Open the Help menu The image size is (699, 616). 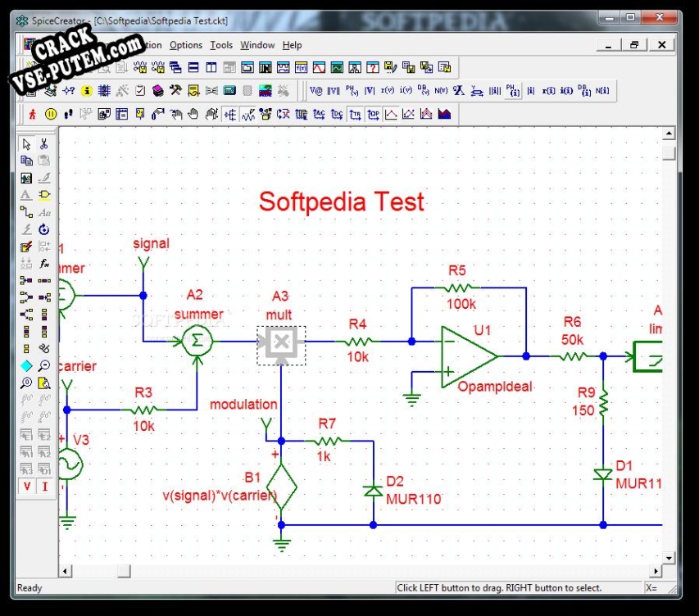tap(292, 45)
